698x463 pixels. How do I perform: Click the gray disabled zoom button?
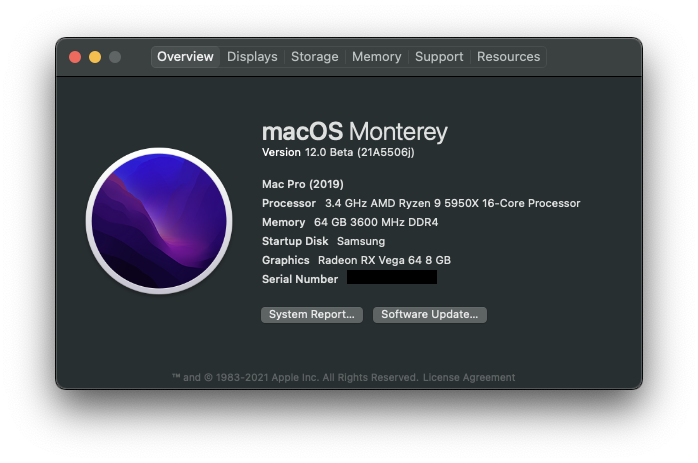[115, 57]
